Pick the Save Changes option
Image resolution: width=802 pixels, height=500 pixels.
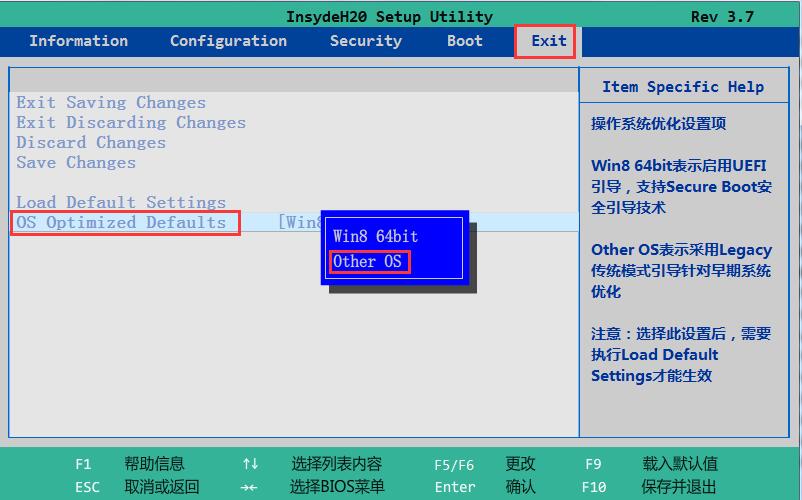point(76,162)
